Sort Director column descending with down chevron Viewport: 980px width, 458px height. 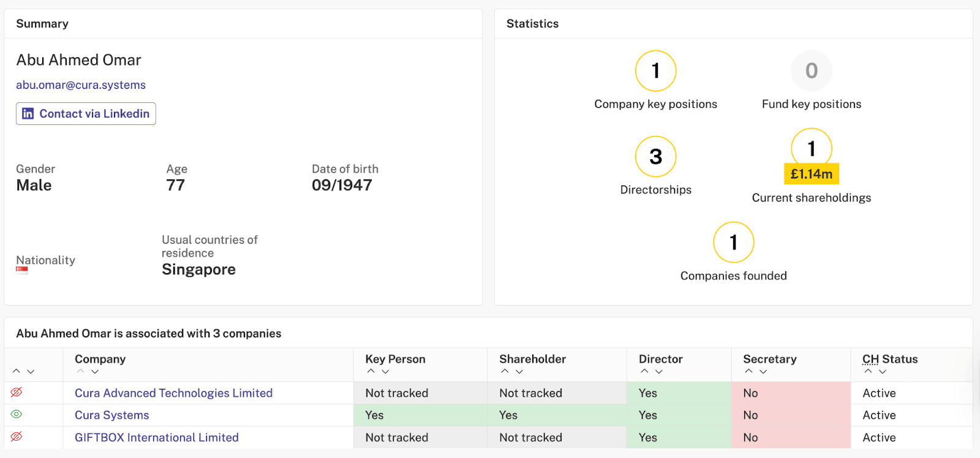tap(659, 372)
